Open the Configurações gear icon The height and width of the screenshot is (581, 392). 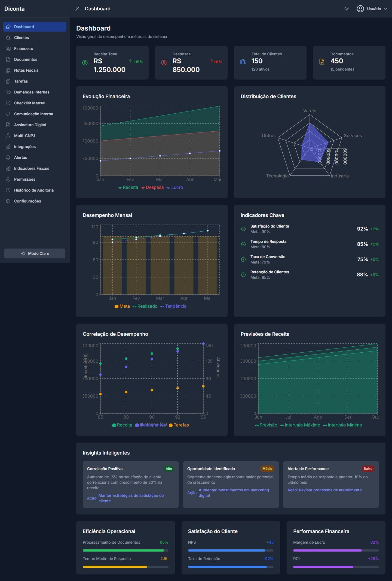[x=8, y=201]
